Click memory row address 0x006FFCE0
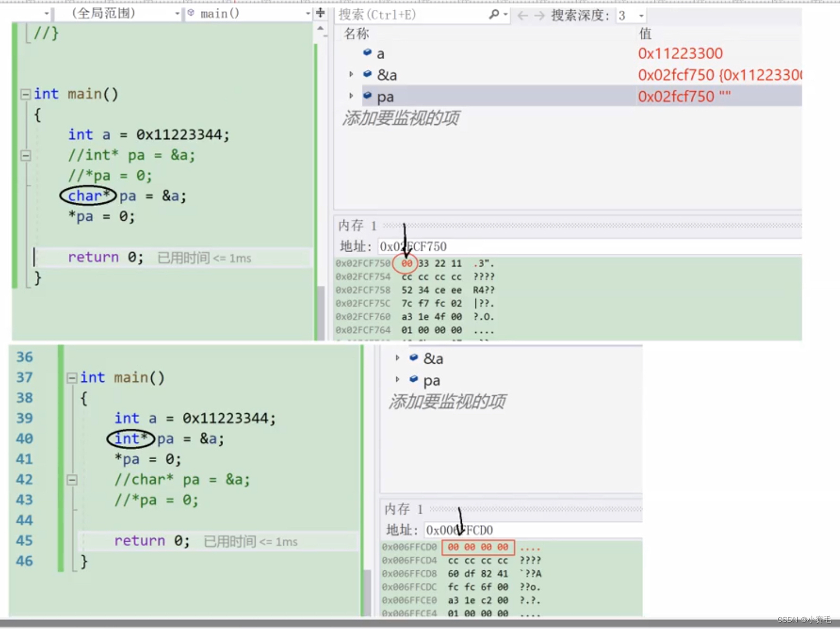This screenshot has height=629, width=840. click(x=409, y=601)
